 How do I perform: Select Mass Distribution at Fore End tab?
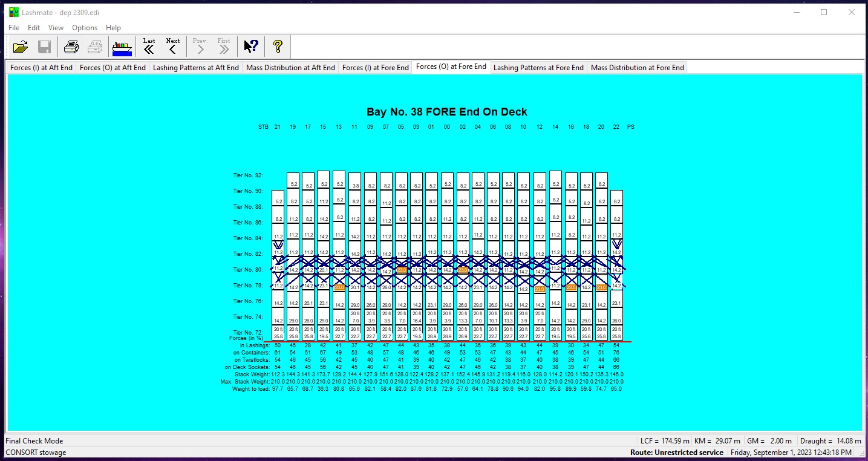point(637,68)
